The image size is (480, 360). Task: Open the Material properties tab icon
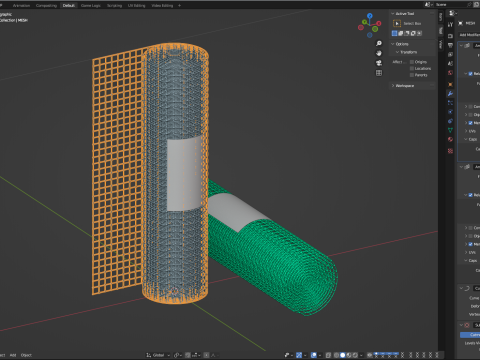(x=450, y=139)
